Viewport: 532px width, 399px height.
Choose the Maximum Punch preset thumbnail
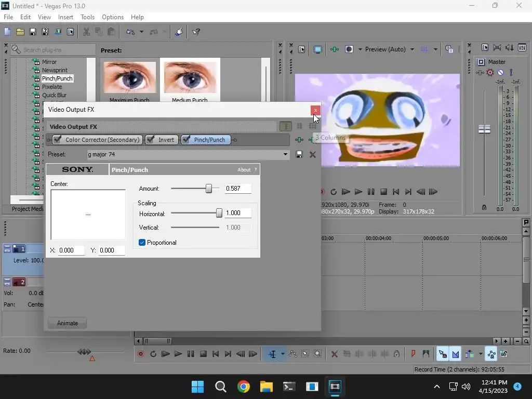(x=129, y=77)
